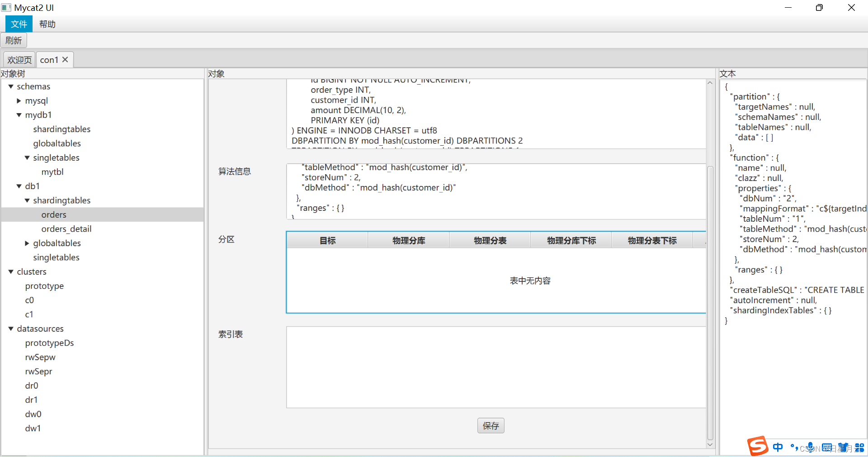Sort by the 目标 column header

[327, 240]
